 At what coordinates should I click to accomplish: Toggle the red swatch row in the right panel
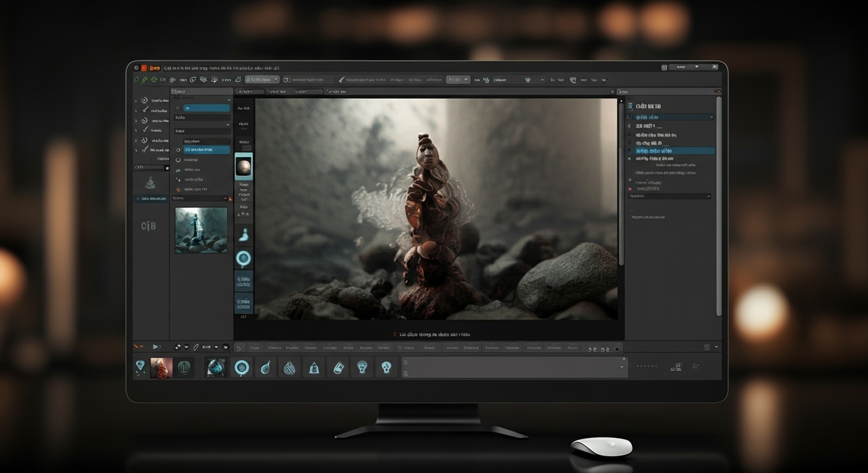631,188
